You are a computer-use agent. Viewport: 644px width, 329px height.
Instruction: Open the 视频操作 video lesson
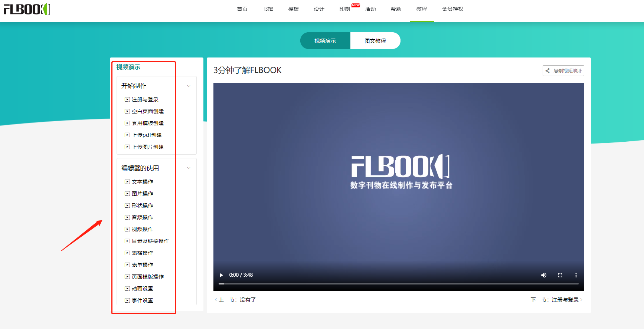(143, 229)
